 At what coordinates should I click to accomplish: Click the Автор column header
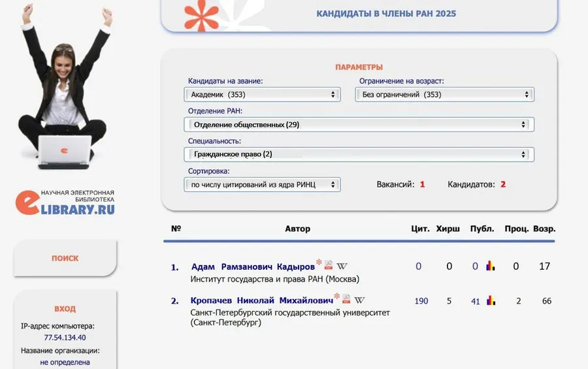(298, 229)
